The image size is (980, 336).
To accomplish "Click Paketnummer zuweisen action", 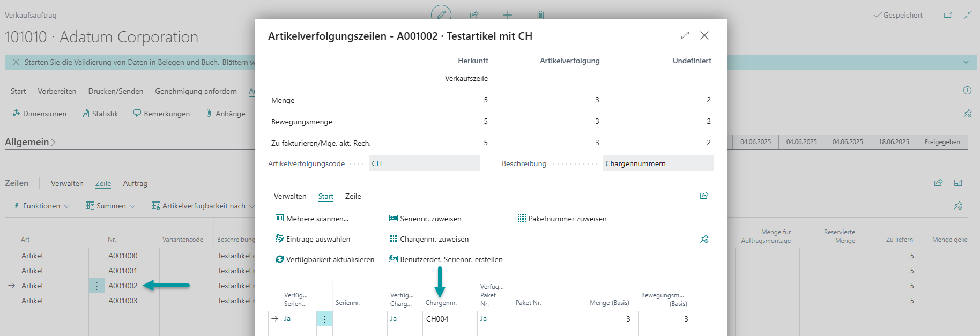I will tap(562, 219).
